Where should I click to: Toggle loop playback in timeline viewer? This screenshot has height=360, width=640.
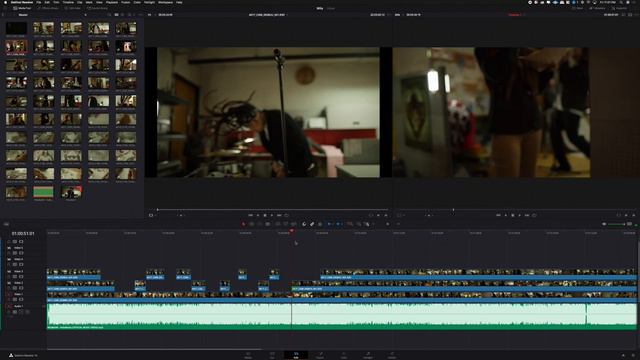point(534,215)
